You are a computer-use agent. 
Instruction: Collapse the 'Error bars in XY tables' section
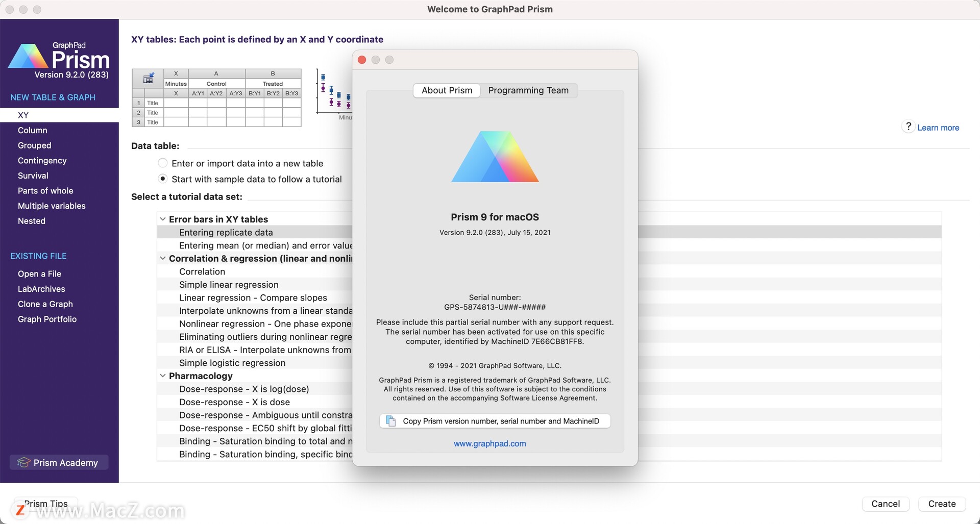point(163,218)
